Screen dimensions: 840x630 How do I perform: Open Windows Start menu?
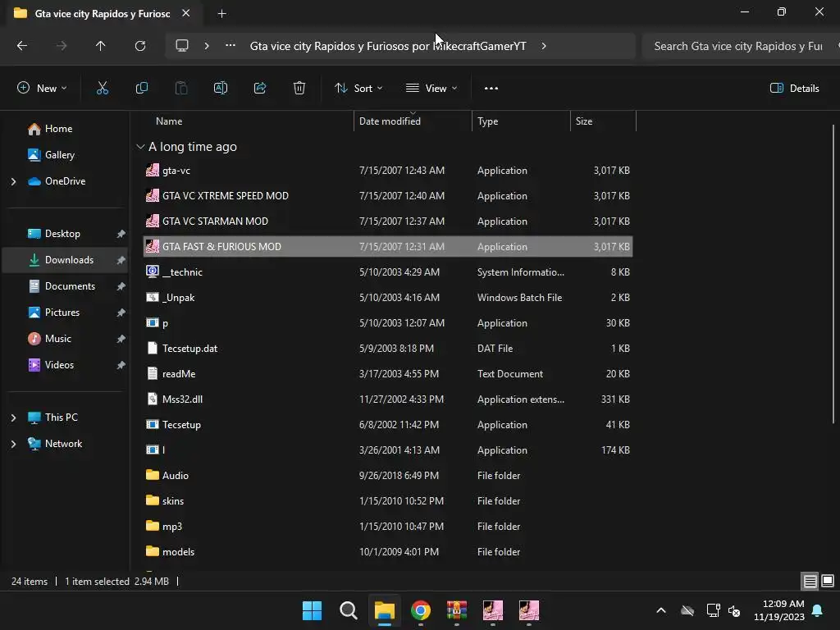point(312,610)
